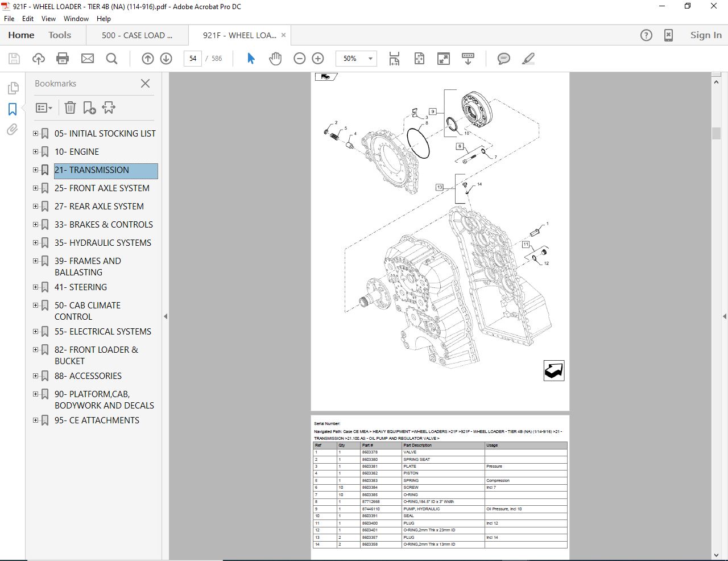This screenshot has height=561, width=728.
Task: Email the document using the envelope icon
Action: (x=87, y=58)
